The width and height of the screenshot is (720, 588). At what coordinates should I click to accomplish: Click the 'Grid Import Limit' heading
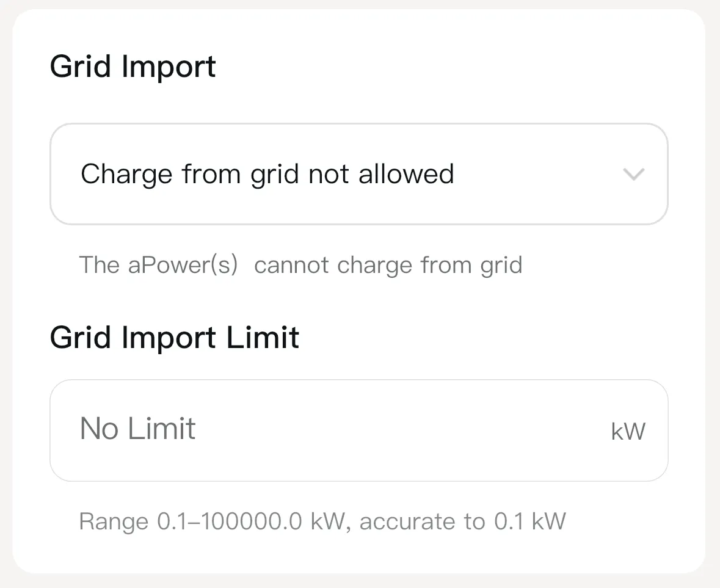click(x=174, y=337)
